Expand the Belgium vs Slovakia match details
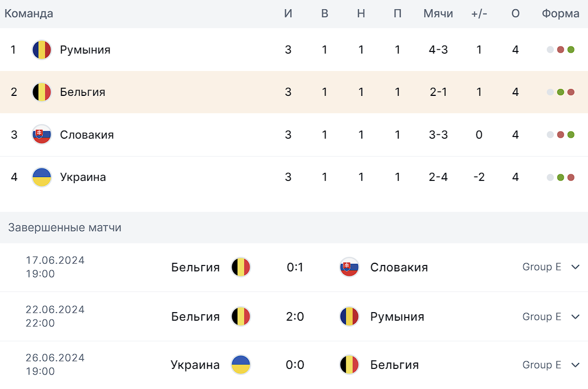 pyautogui.click(x=576, y=267)
